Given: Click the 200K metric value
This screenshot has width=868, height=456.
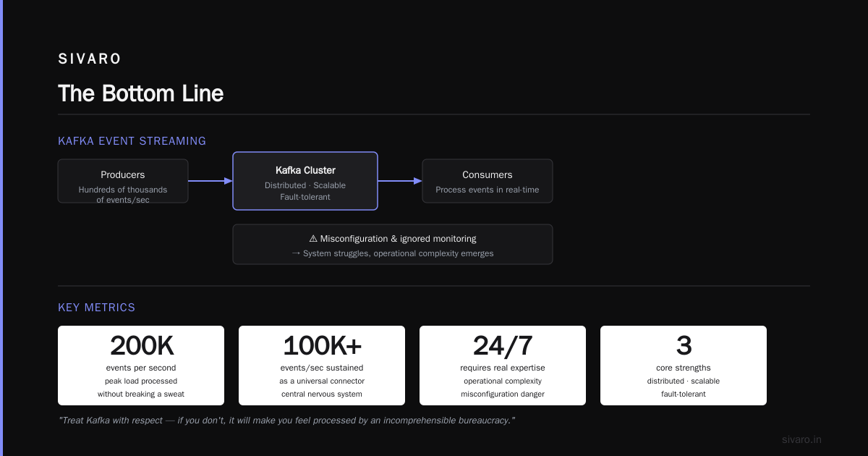Looking at the screenshot, I should click(142, 346).
